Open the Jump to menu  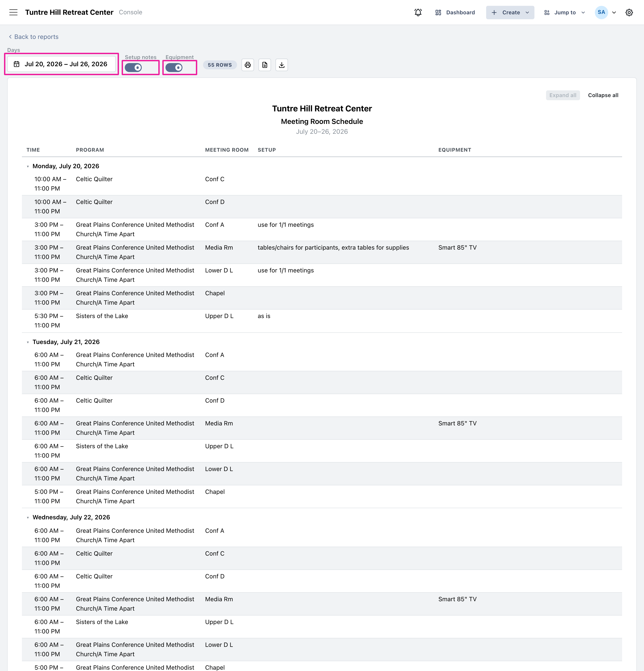(565, 12)
